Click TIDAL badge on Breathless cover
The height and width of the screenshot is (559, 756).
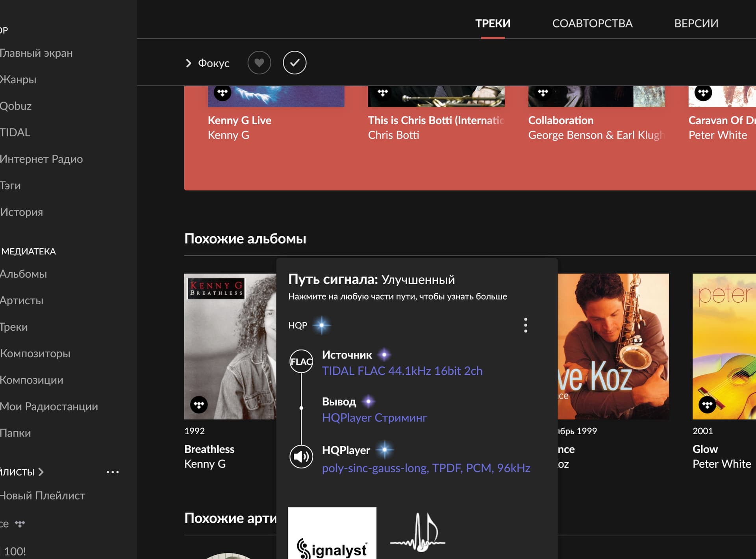coord(199,405)
